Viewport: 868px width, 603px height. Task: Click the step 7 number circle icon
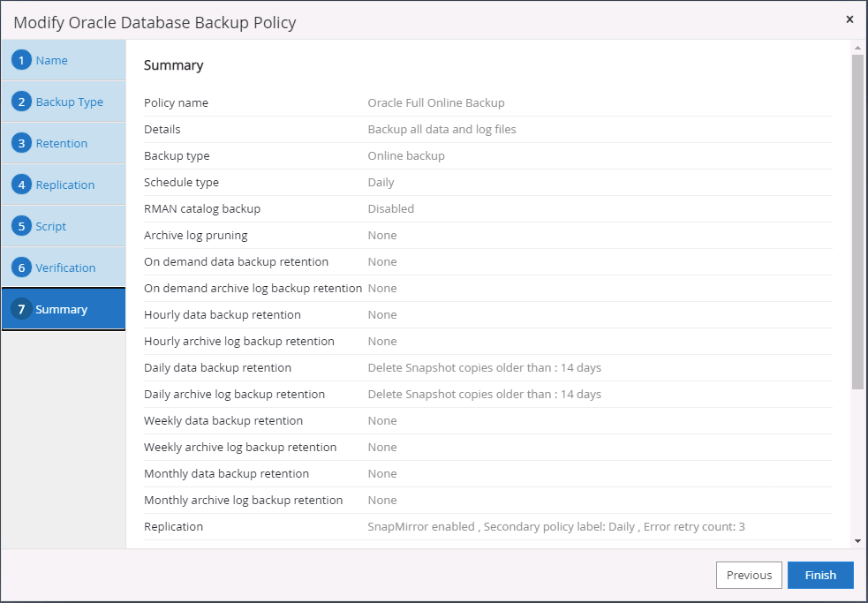[22, 309]
